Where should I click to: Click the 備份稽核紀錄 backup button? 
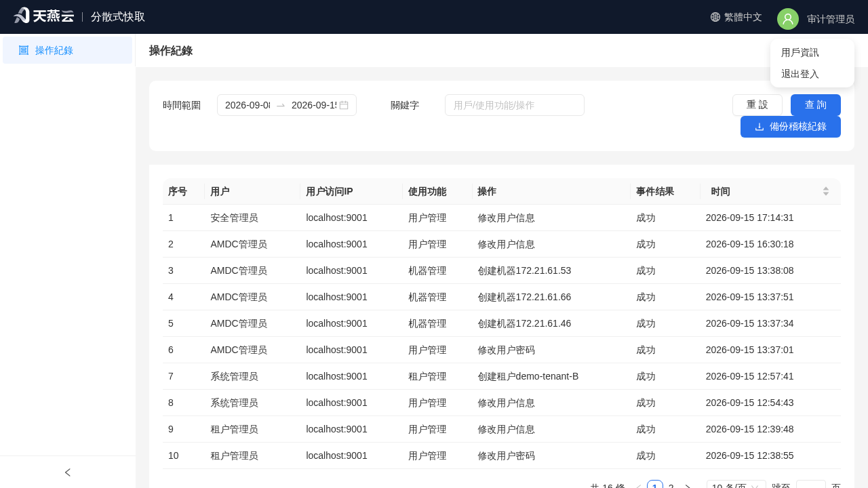tap(791, 127)
